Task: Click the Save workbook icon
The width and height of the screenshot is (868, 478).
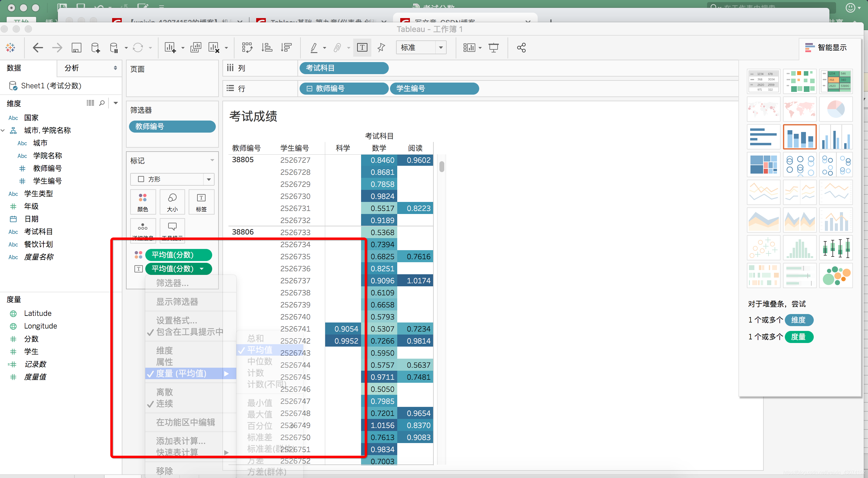Action: tap(77, 48)
